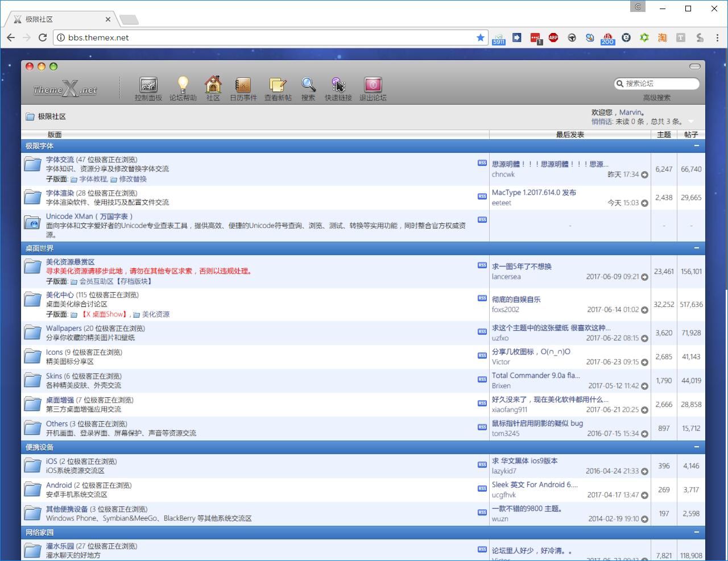Screen dimensions: 728x561
Task: Click the yellow Mac-style minimize dot
Action: (x=42, y=67)
